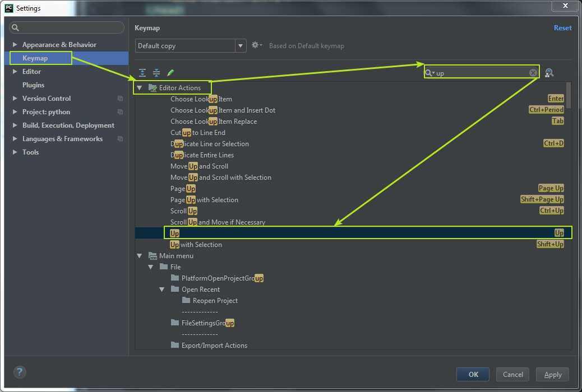Clear the 'up' search with the X icon

pyautogui.click(x=533, y=73)
